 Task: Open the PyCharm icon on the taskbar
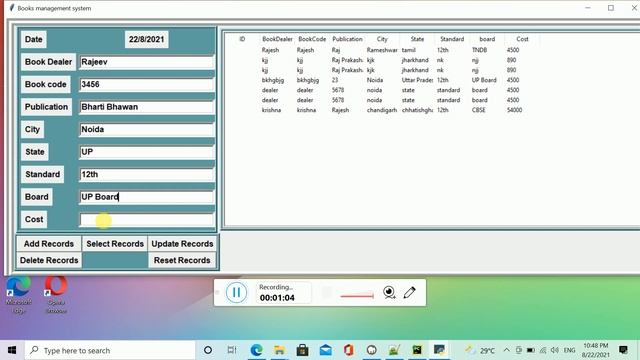pos(417,350)
